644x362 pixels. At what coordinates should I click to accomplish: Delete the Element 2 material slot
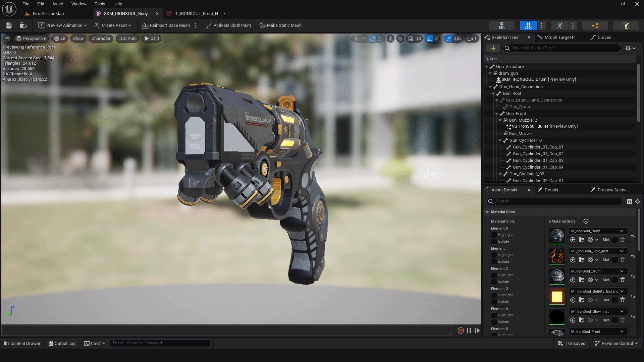click(x=623, y=280)
